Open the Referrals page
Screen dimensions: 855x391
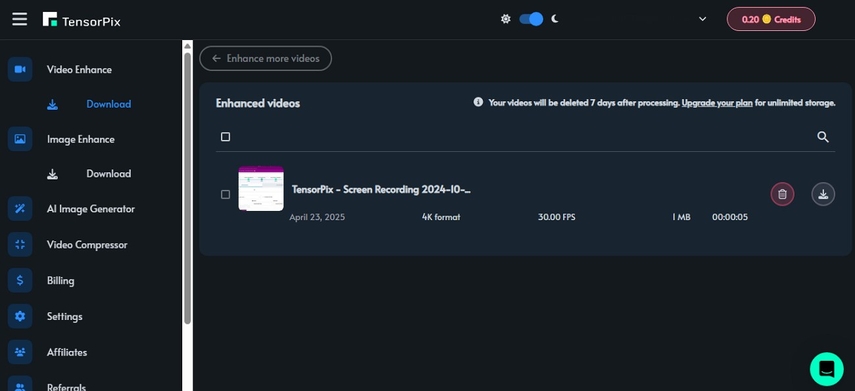pyautogui.click(x=66, y=387)
